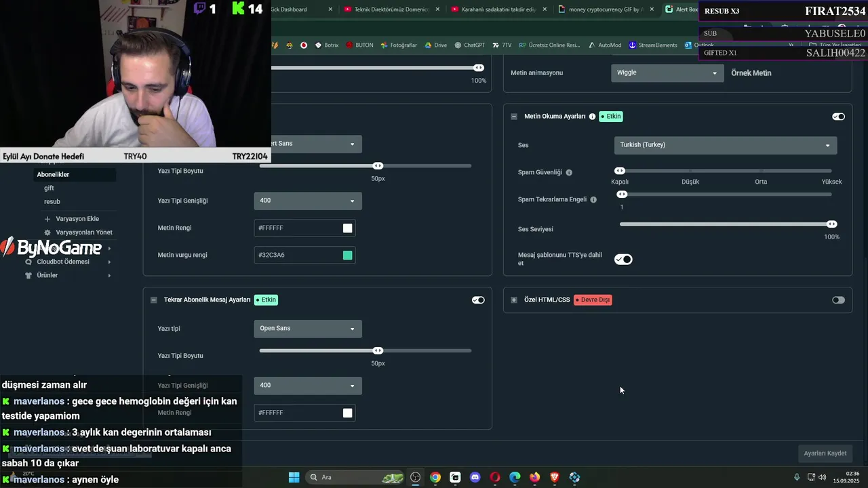Screen dimensions: 868x488
Task: Open Google Chrome from the taskbar
Action: tap(435, 477)
